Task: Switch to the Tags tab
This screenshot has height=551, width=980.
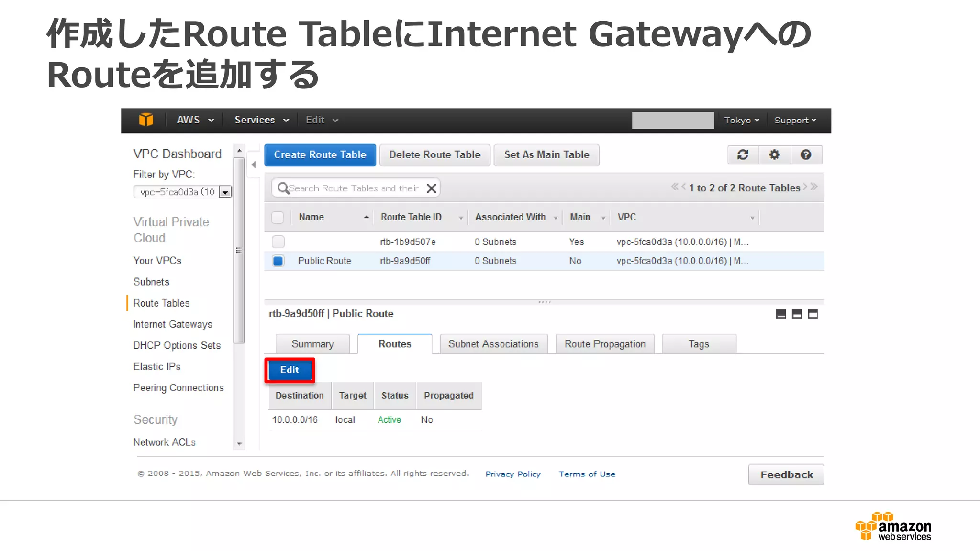Action: (x=699, y=344)
